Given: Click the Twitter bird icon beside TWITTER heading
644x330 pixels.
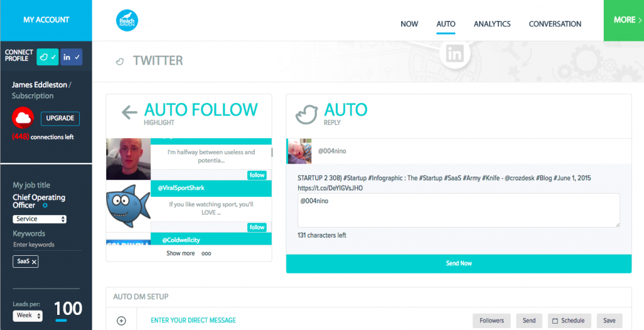Looking at the screenshot, I should coord(119,62).
